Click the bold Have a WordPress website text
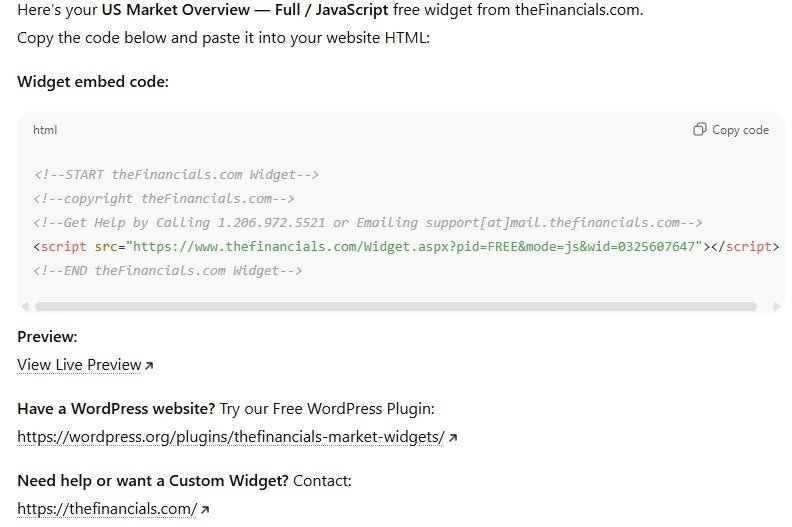792x527 pixels. pos(116,409)
